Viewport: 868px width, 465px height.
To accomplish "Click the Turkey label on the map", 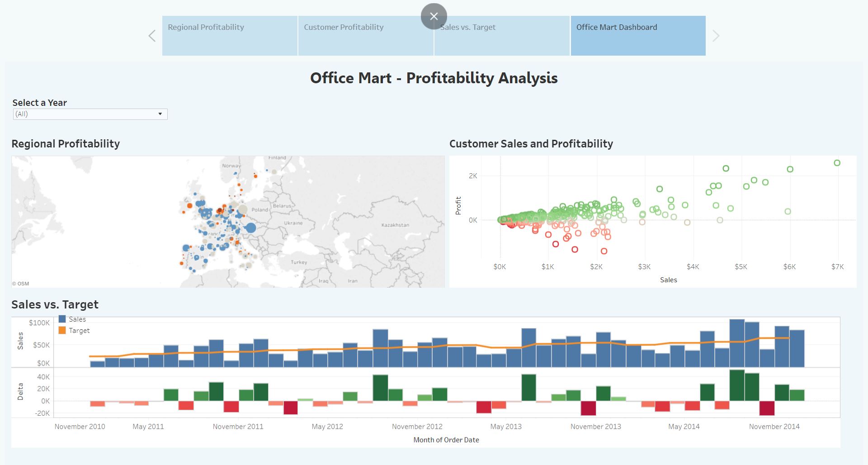I will 299,262.
